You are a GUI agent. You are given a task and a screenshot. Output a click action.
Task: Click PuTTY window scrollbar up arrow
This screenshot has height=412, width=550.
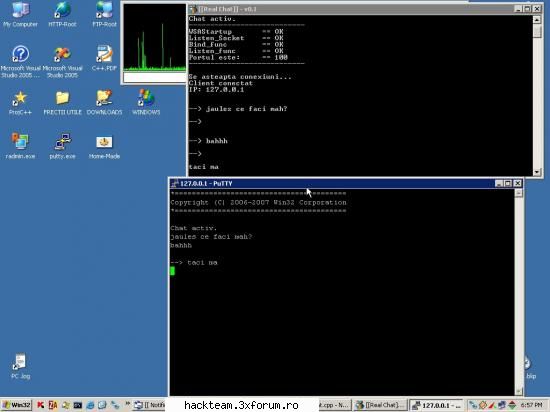tap(518, 193)
